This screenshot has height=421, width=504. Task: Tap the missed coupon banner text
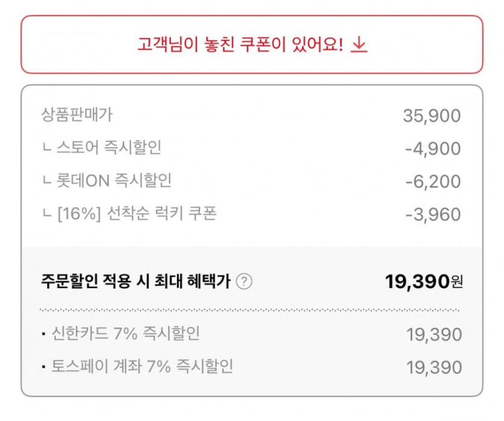tap(240, 45)
